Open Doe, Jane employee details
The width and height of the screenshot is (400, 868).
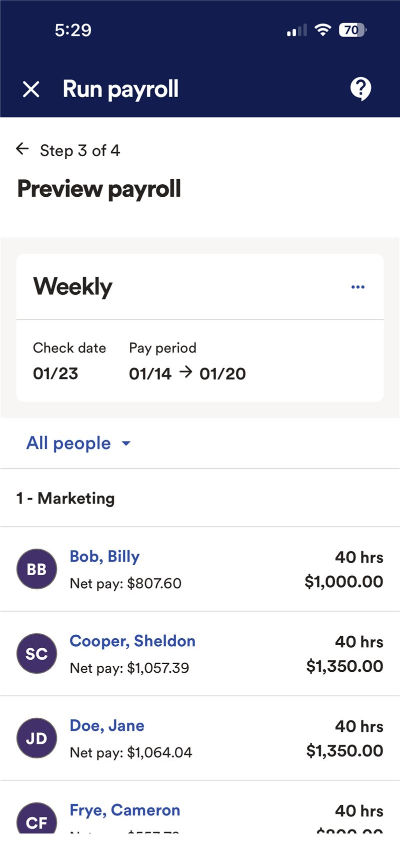[x=107, y=726]
